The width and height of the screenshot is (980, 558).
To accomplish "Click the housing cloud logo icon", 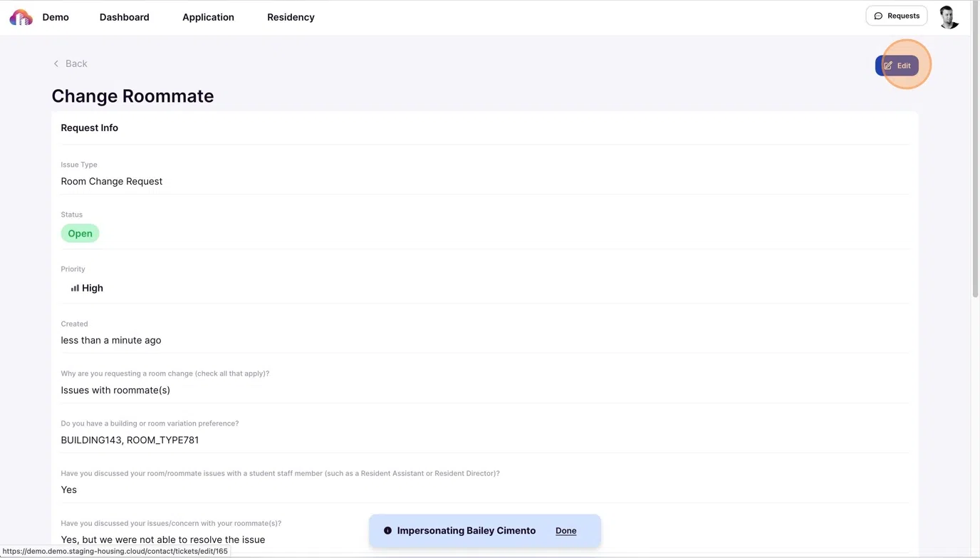I will [x=21, y=17].
